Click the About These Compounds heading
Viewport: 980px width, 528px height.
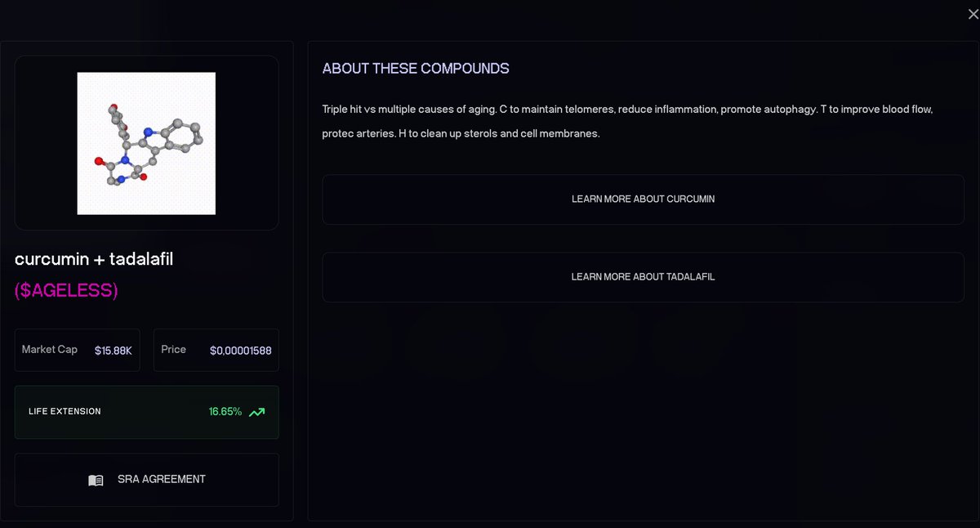(x=416, y=69)
